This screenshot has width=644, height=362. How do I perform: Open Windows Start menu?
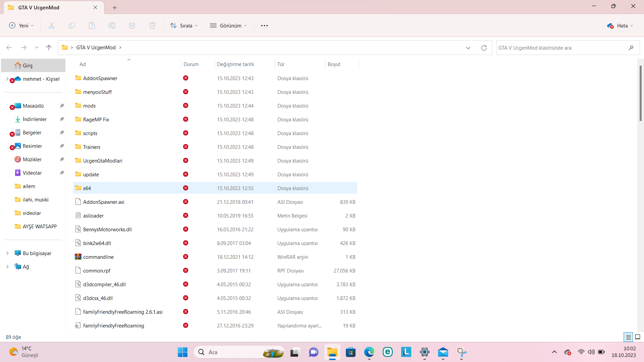pyautogui.click(x=182, y=352)
